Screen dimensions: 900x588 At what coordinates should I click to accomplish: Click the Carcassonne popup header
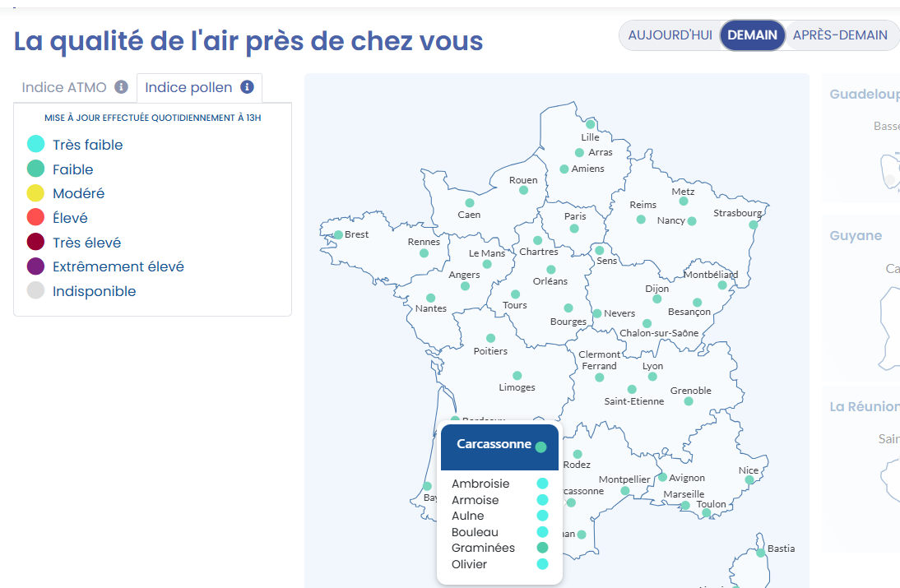pos(499,447)
